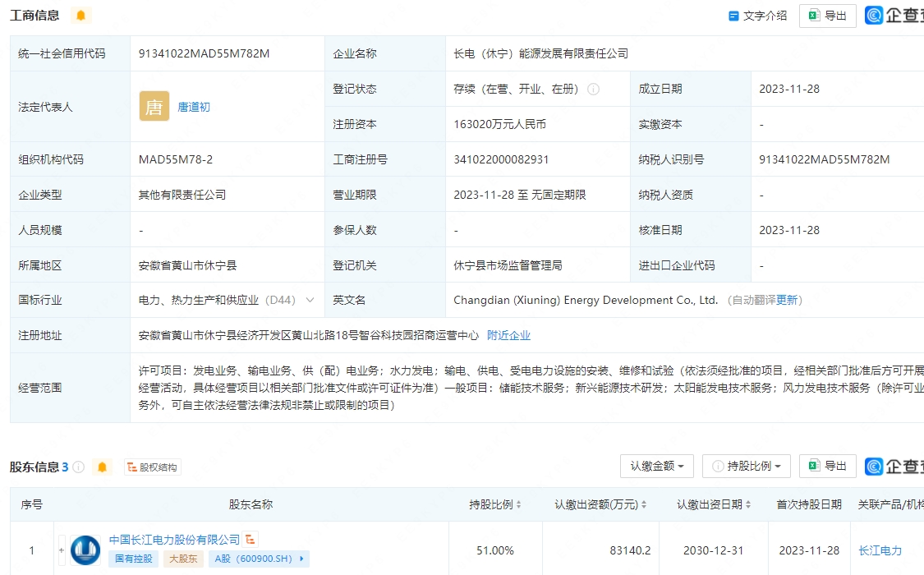Open 股权结构 chart button
This screenshot has width=924, height=575.
153,467
